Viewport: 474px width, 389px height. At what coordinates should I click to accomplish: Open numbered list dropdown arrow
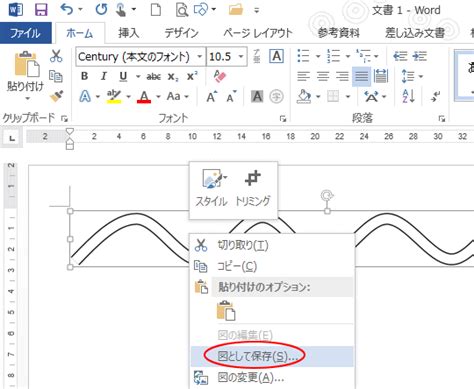[348, 56]
